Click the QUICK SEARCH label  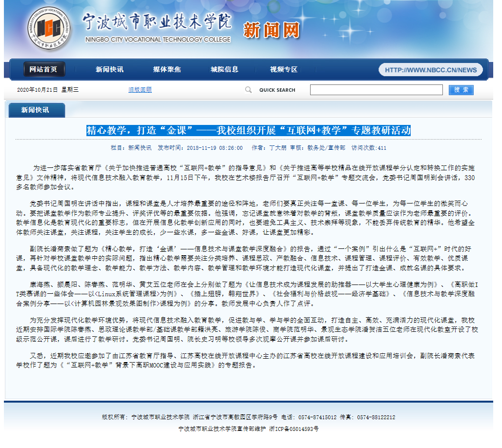pos(277,90)
